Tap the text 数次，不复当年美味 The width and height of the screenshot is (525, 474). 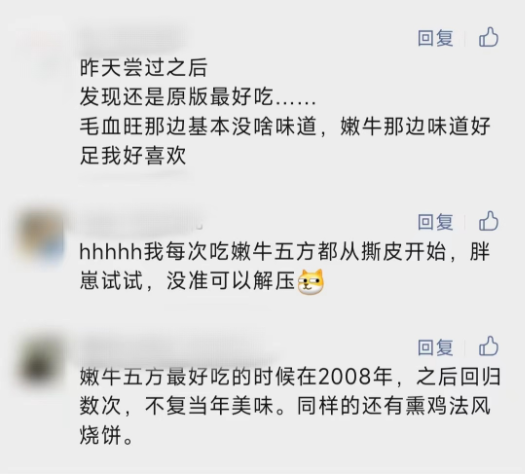tap(177, 406)
